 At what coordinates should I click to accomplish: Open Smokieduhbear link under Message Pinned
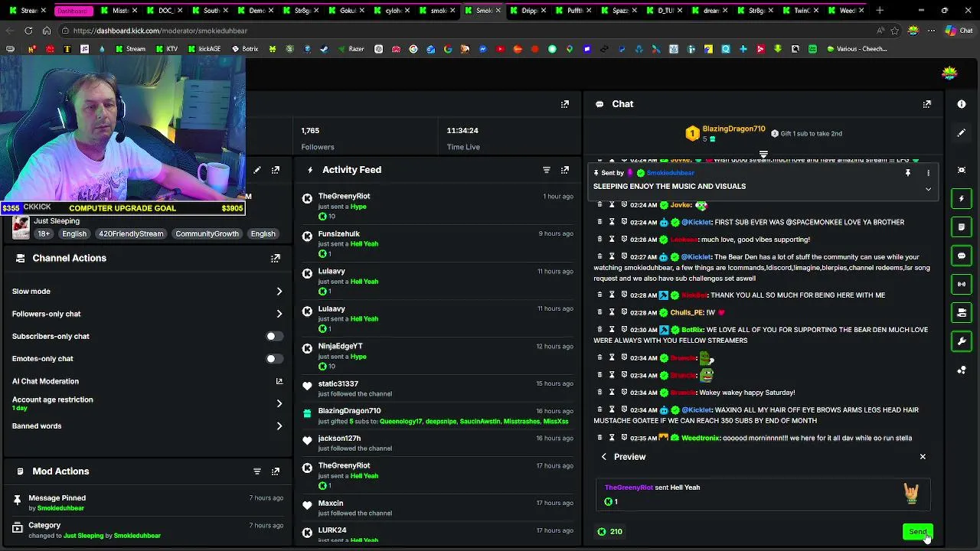pyautogui.click(x=60, y=508)
